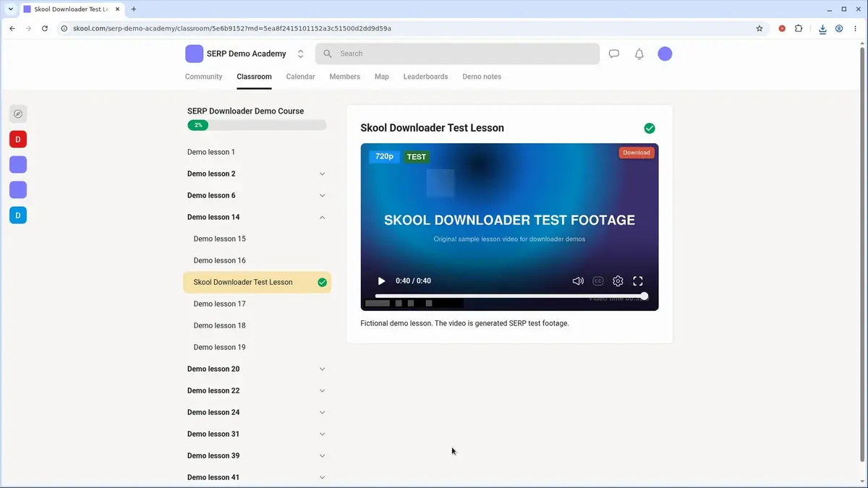This screenshot has height=488, width=868.
Task: Toggle completion checkmark on highlighted sidebar lesson
Action: [x=323, y=282]
